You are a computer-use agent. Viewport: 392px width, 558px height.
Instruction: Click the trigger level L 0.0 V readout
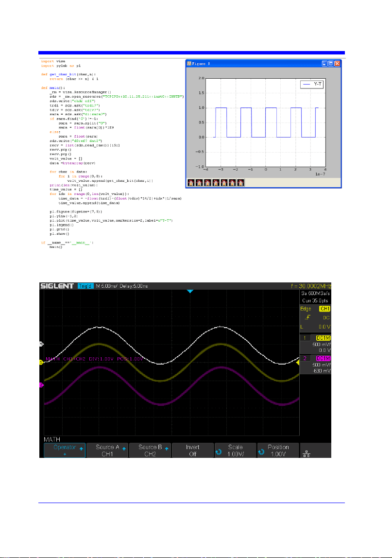(x=316, y=326)
